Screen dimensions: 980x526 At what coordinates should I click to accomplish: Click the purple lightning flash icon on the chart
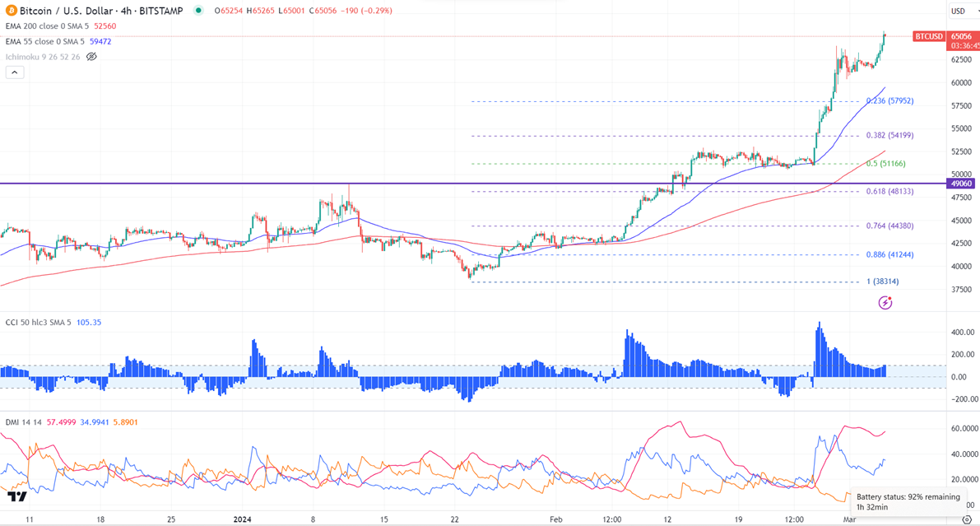pyautogui.click(x=885, y=303)
